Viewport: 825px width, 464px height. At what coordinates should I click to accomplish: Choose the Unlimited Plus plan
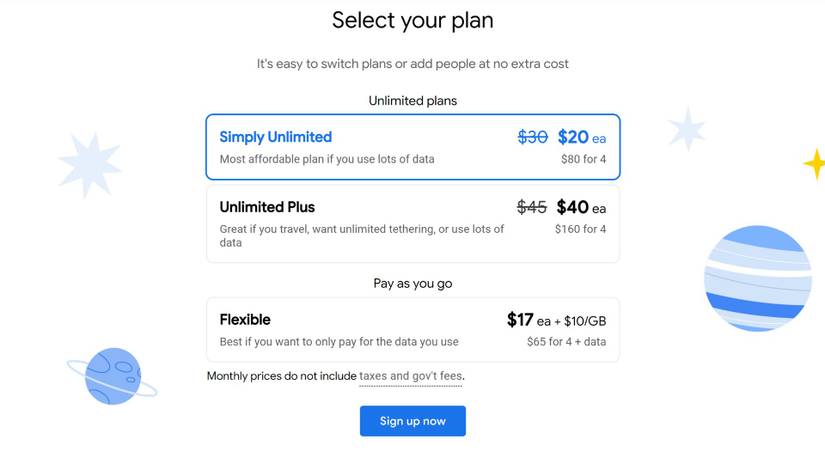(267, 207)
